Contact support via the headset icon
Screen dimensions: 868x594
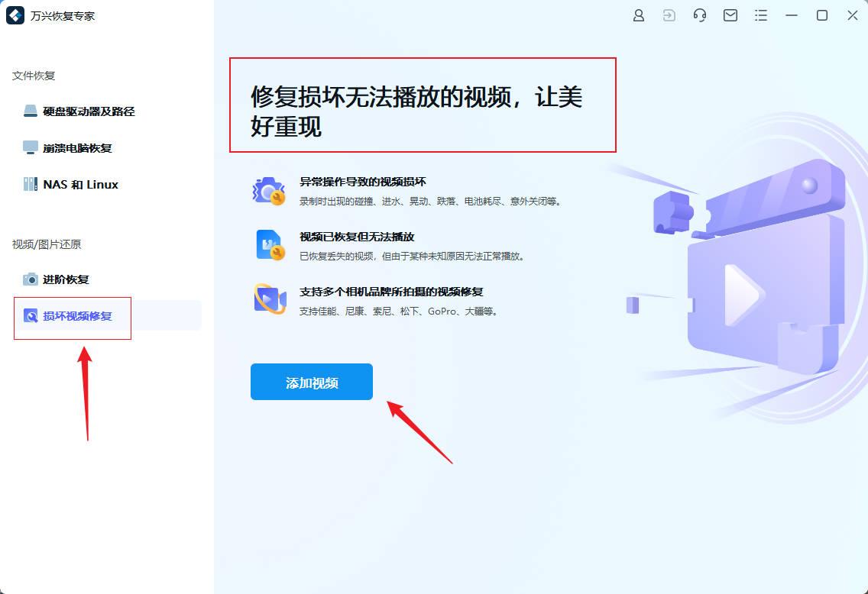(x=700, y=15)
